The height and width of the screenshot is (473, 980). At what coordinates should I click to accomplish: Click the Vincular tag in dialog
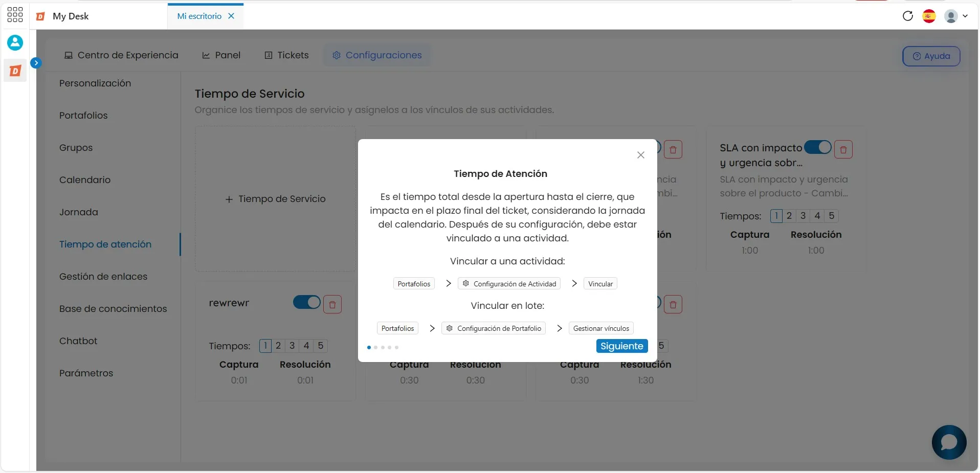pyautogui.click(x=600, y=284)
